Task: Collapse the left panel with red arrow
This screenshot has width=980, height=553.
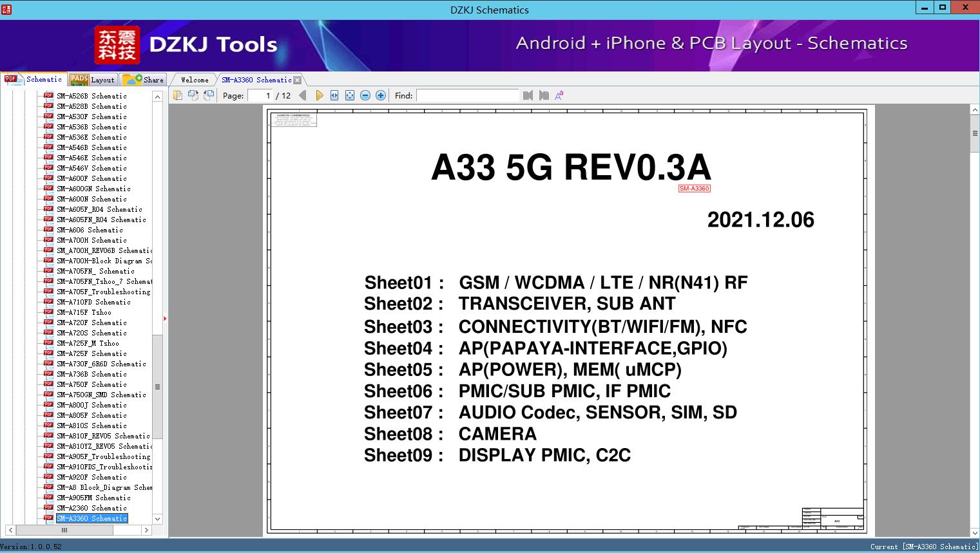Action: [165, 318]
